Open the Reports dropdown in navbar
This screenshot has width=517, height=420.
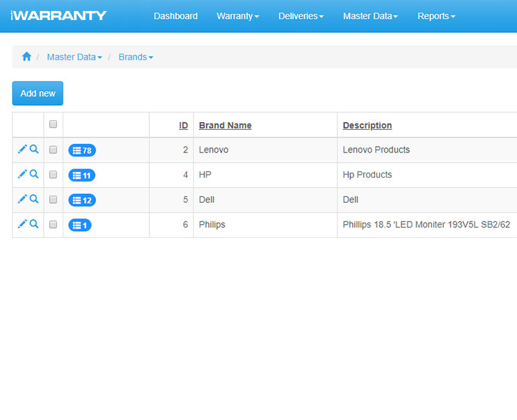[x=436, y=16]
